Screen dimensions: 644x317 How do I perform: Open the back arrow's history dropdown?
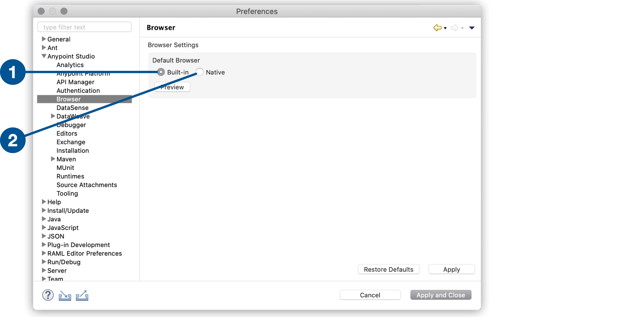pos(445,28)
